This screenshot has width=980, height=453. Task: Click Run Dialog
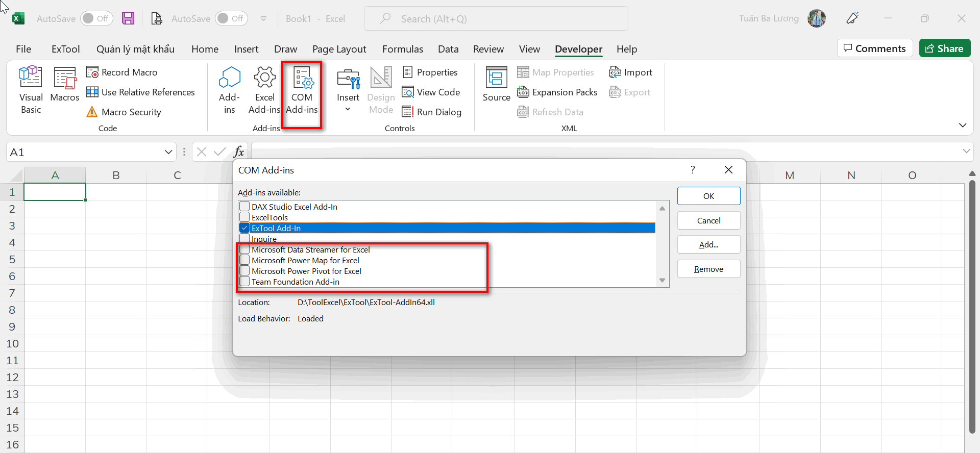pyautogui.click(x=432, y=112)
